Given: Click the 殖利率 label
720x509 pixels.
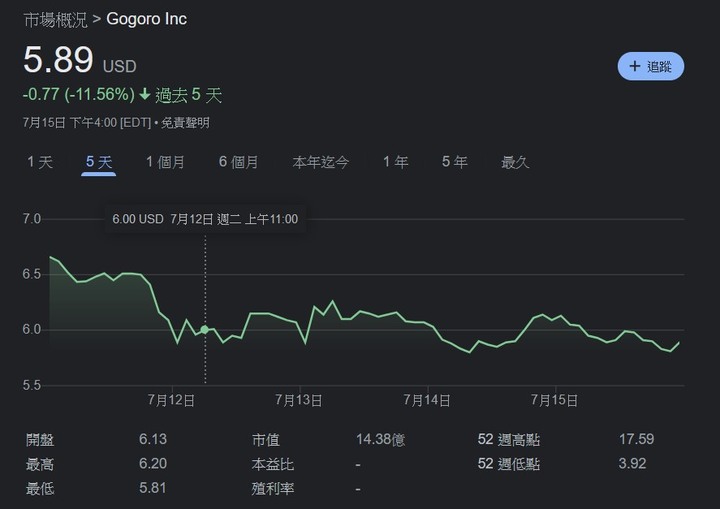Looking at the screenshot, I should pyautogui.click(x=273, y=488).
